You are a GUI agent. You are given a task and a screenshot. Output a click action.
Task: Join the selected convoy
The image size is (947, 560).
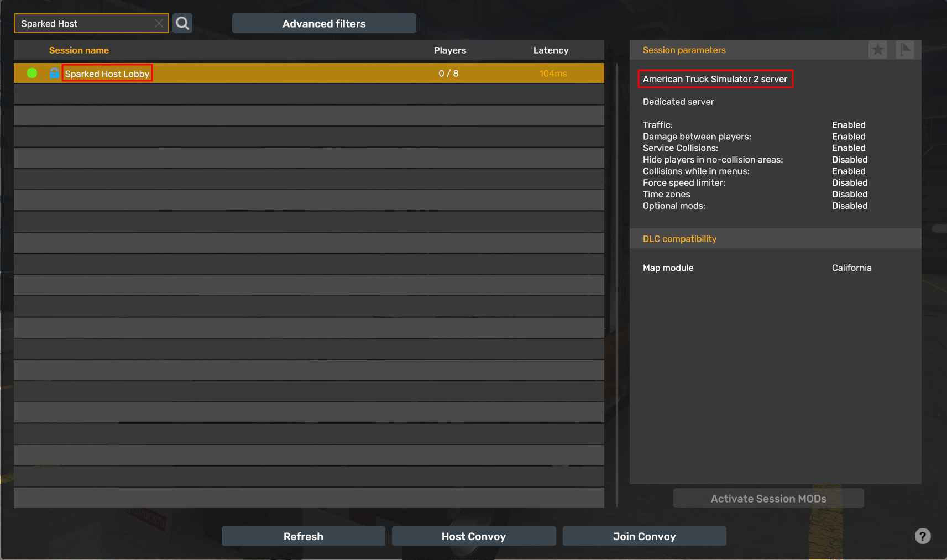coord(644,536)
